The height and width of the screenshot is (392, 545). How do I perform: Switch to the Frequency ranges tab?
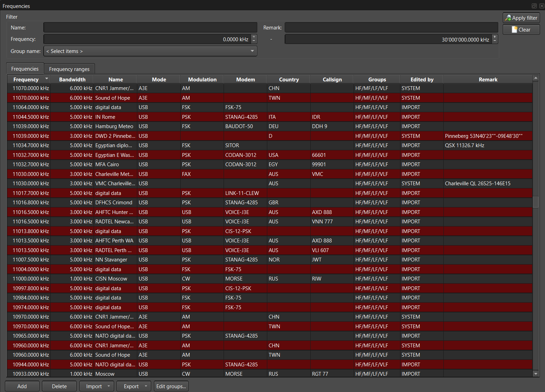[69, 69]
